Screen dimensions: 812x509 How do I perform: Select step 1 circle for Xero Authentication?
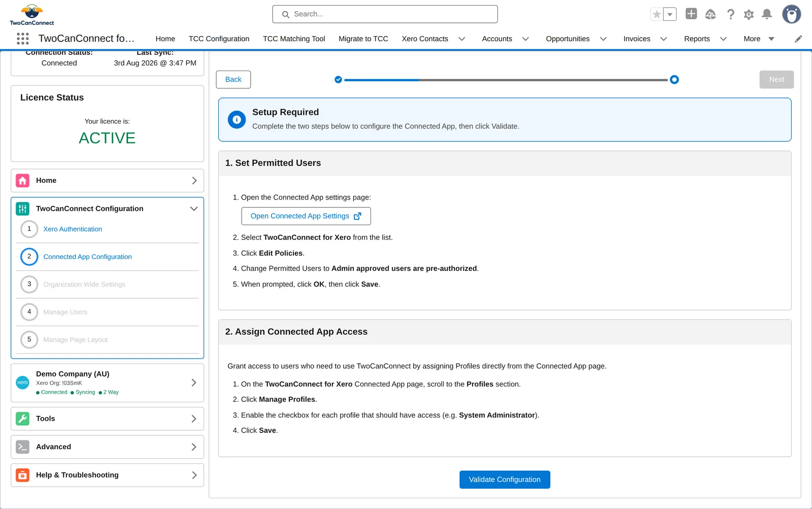[x=29, y=229]
